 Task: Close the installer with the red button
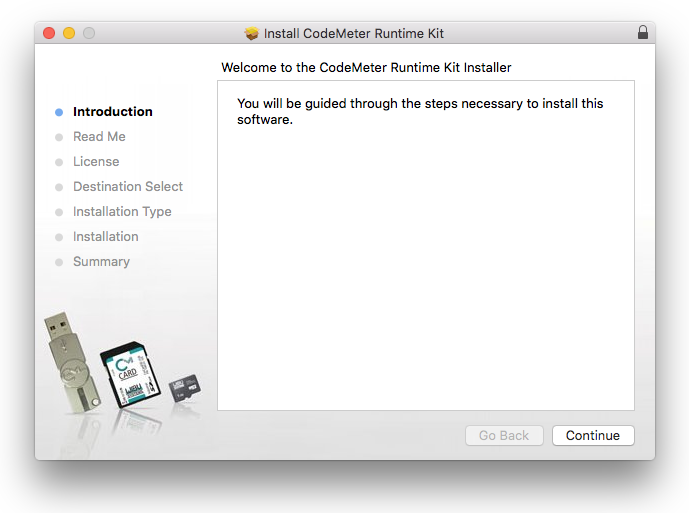tap(49, 33)
